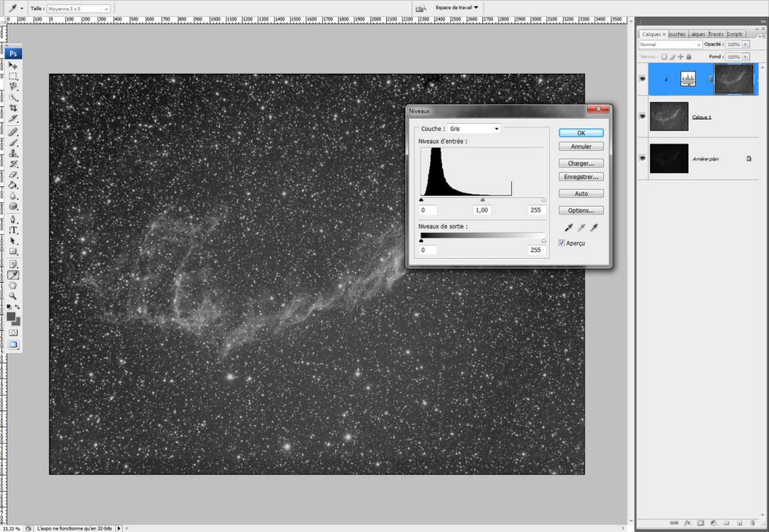Viewport: 769px width, 532px height.
Task: Select the Hand tool
Action: pyautogui.click(x=13, y=285)
